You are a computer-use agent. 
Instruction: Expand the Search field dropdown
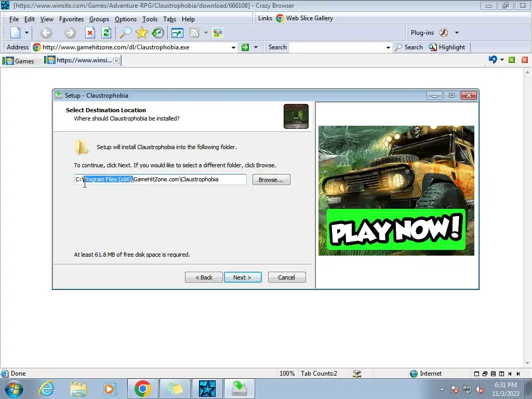(x=388, y=47)
